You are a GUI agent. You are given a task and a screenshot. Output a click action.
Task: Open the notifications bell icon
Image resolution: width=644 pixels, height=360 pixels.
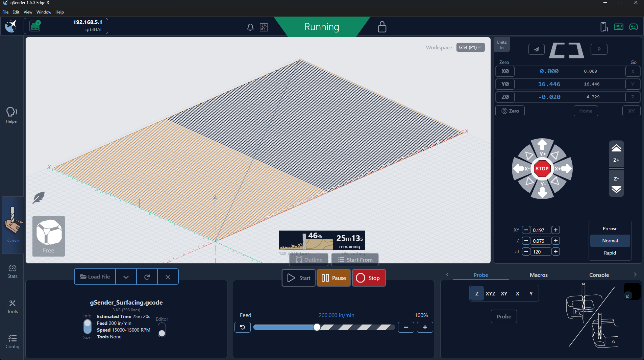[x=250, y=27]
